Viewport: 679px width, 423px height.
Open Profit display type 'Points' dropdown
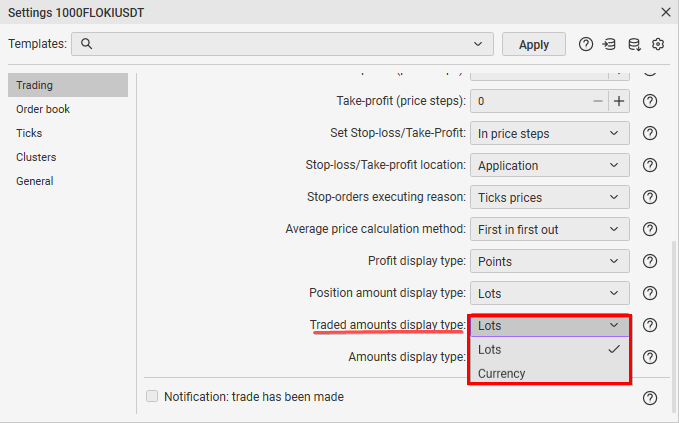click(550, 262)
